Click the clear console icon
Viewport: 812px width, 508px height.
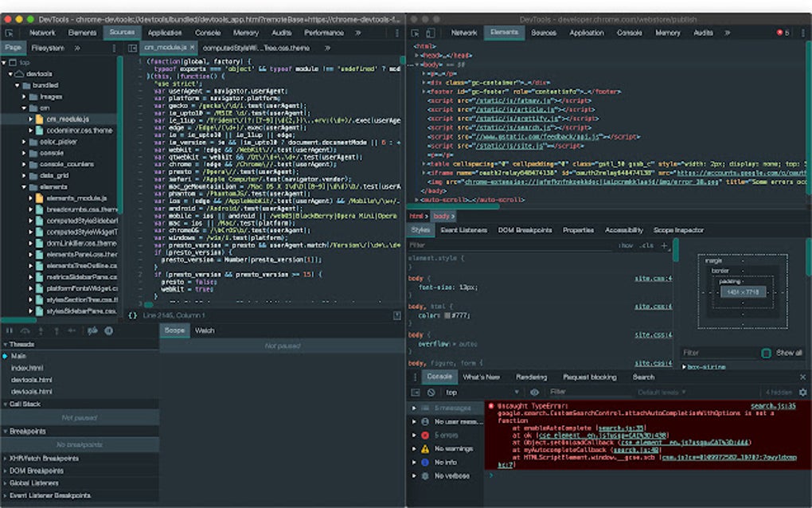(429, 391)
